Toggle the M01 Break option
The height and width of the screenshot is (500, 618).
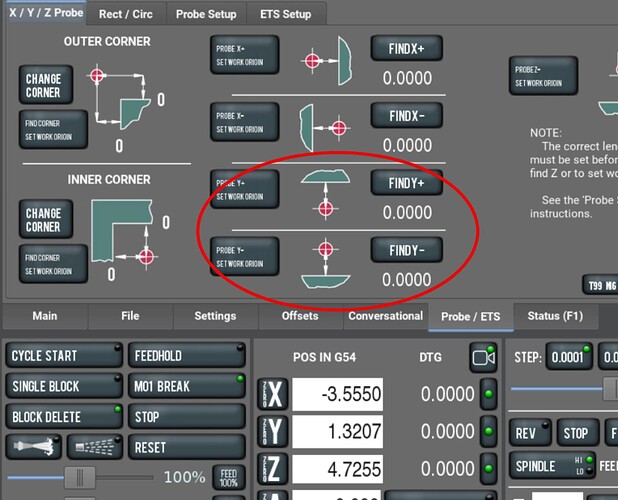(187, 386)
